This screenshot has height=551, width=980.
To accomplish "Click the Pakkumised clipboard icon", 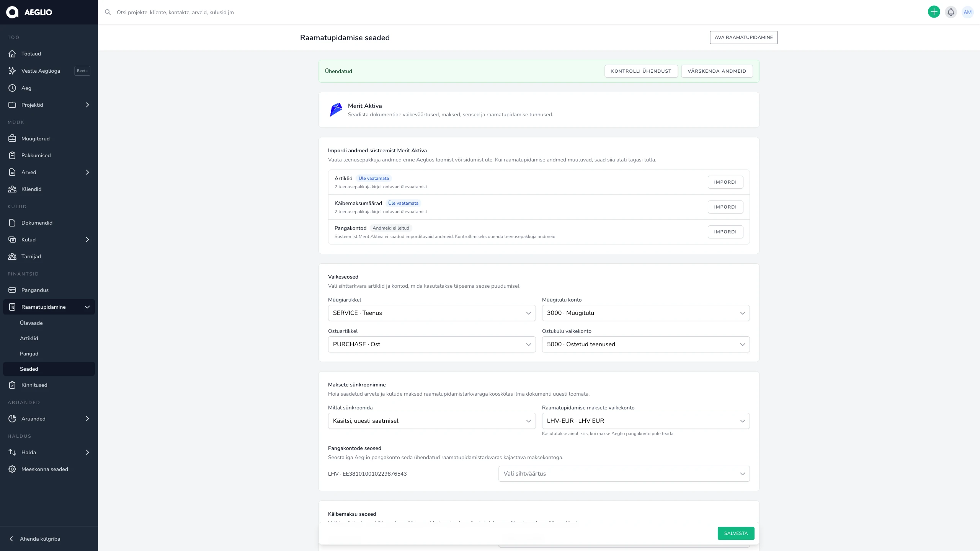I will pyautogui.click(x=12, y=155).
